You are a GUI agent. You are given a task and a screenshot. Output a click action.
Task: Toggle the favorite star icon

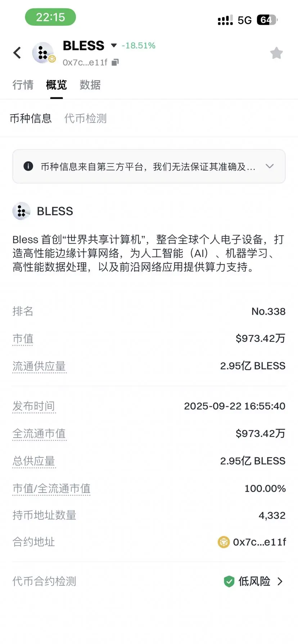pos(276,53)
